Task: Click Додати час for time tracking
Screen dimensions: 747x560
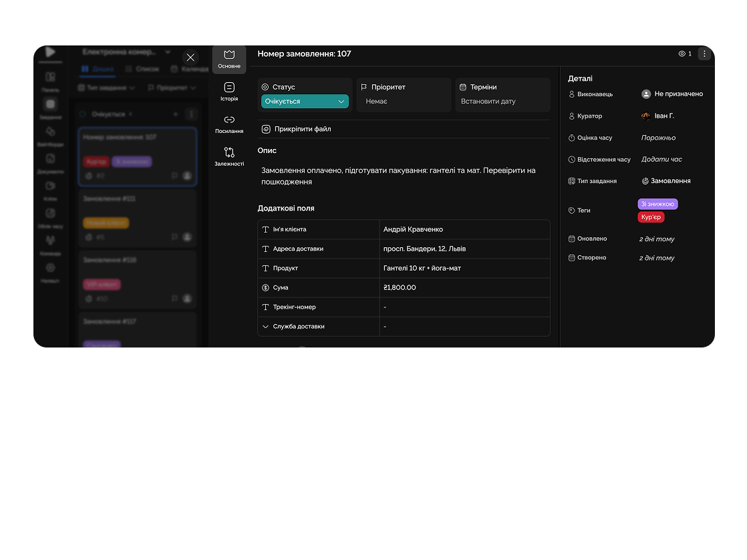Action: (661, 160)
